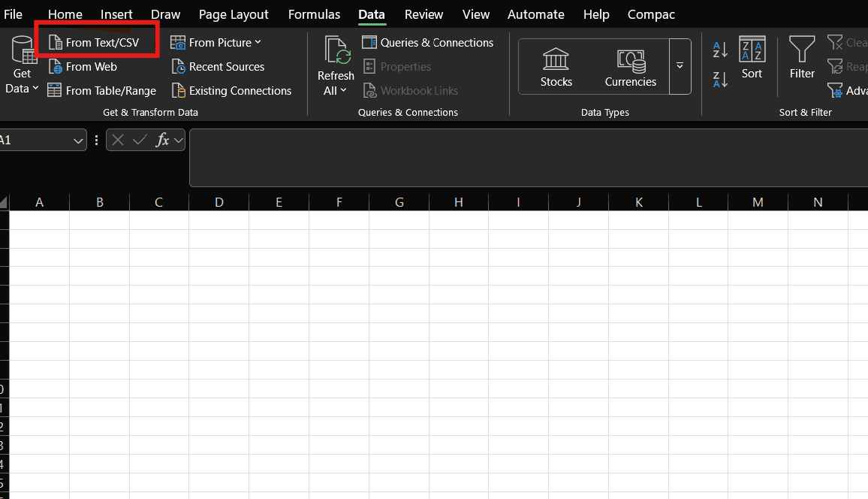Expand the Data Types gallery
The image size is (868, 499).
pos(680,66)
